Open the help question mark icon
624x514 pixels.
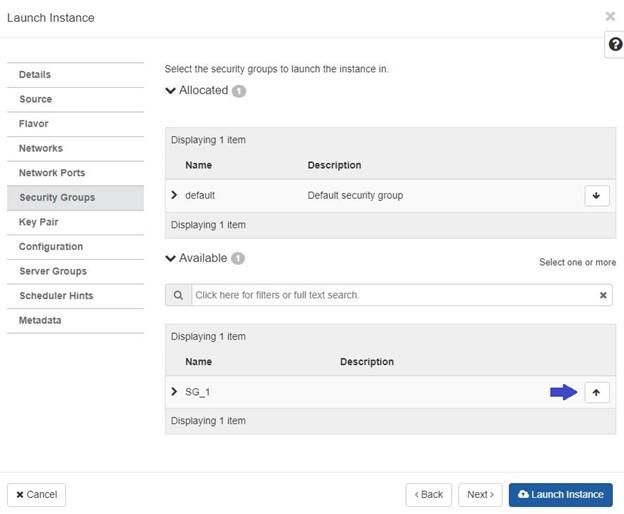615,45
